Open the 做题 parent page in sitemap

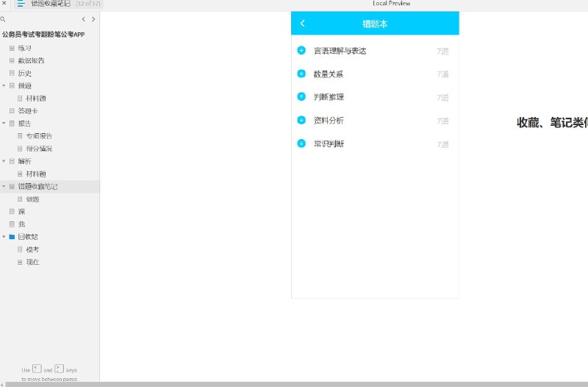[25, 85]
